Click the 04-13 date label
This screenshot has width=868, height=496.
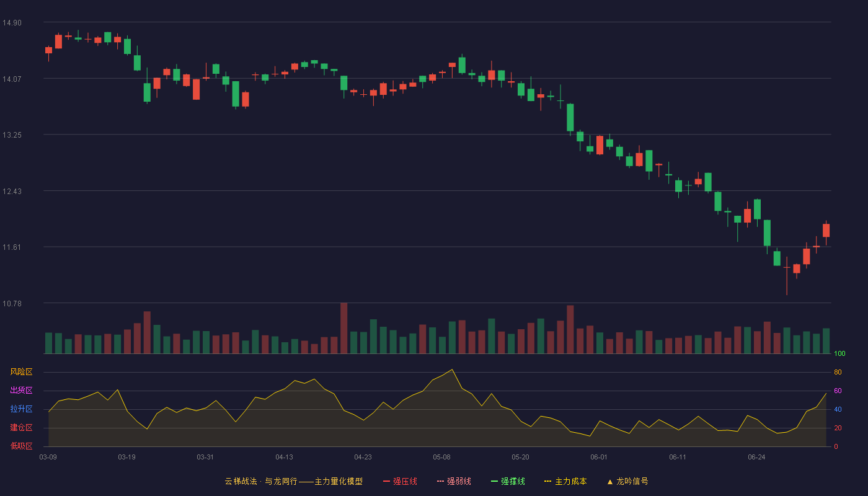tap(284, 457)
